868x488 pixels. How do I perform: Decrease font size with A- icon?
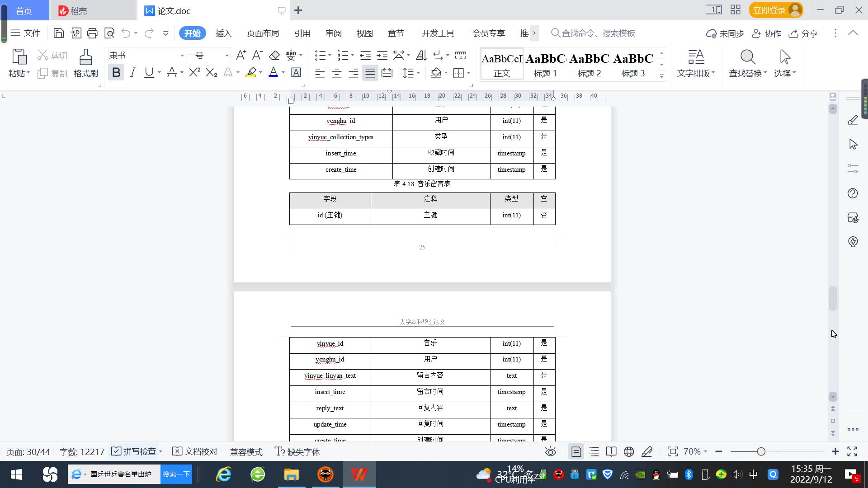pyautogui.click(x=257, y=55)
